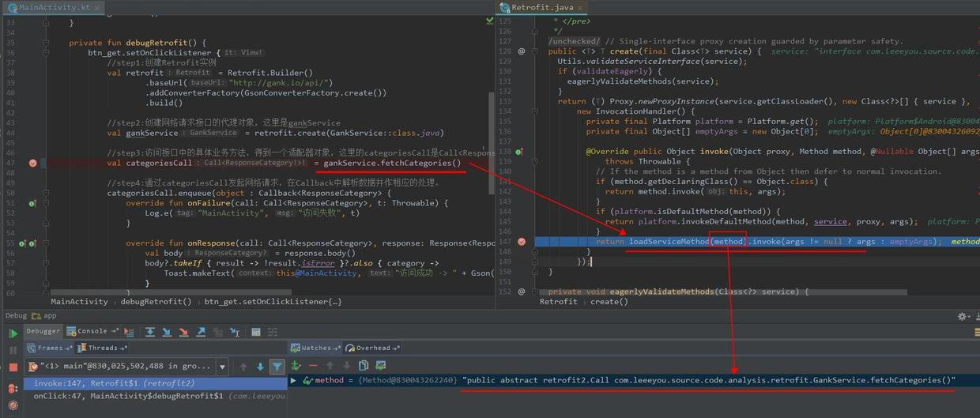Click the btn_get.setOnClickListener breadcrumb
The image size is (980, 418).
(x=273, y=301)
